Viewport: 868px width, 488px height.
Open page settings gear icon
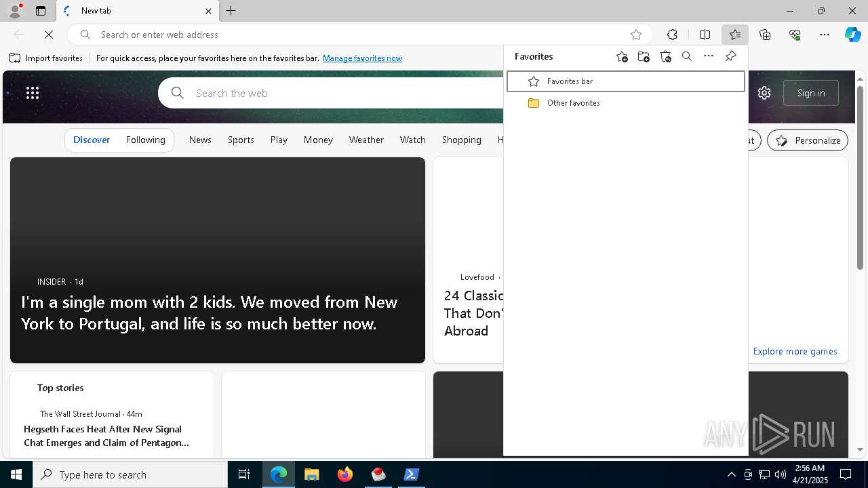tap(764, 93)
